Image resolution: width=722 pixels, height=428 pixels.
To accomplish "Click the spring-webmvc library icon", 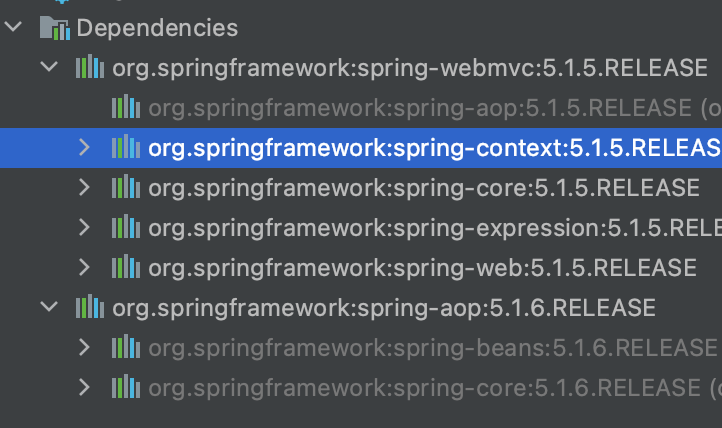I will (x=89, y=68).
